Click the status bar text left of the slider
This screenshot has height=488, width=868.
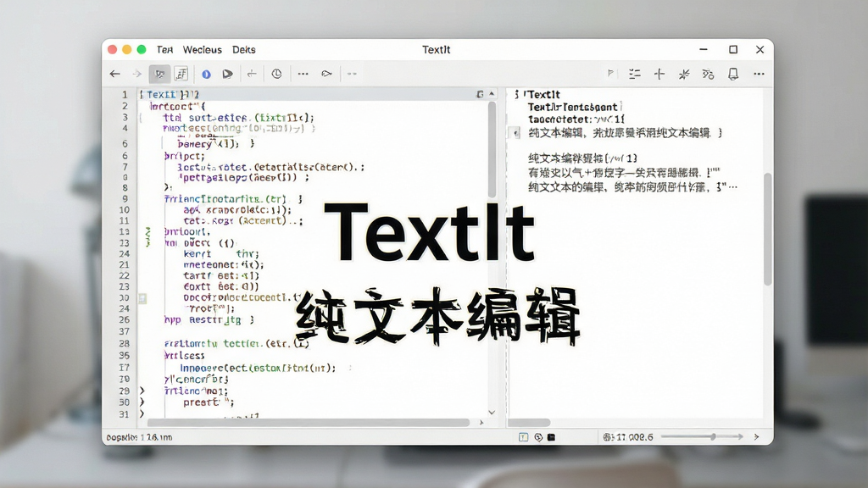(x=628, y=437)
